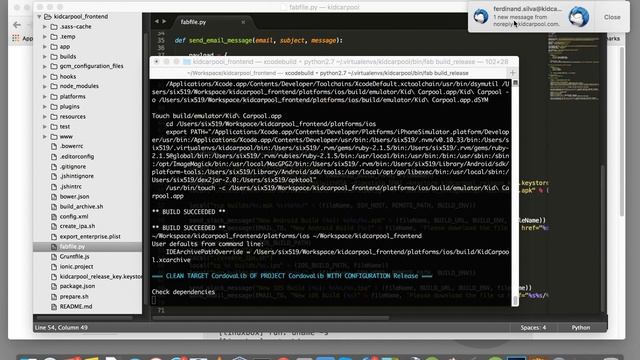Switch to the fabfile.py editor tab
Viewport: 640px width, 360px height.
(193, 22)
